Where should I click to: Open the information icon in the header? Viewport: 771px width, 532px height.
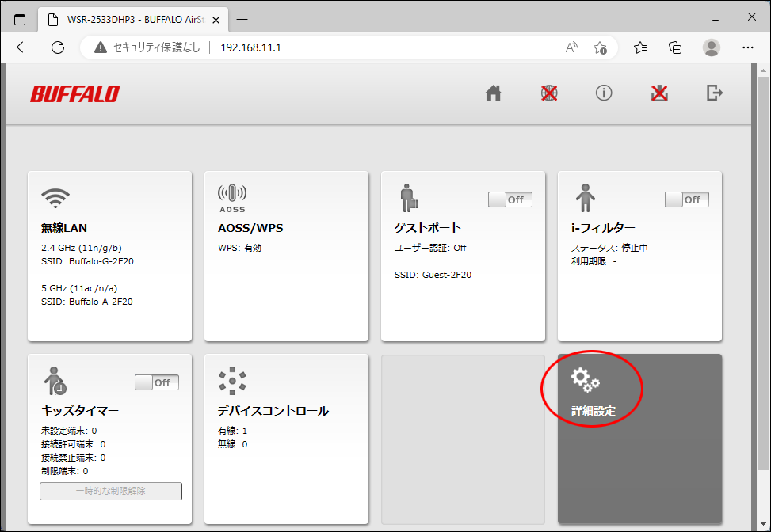coord(604,93)
